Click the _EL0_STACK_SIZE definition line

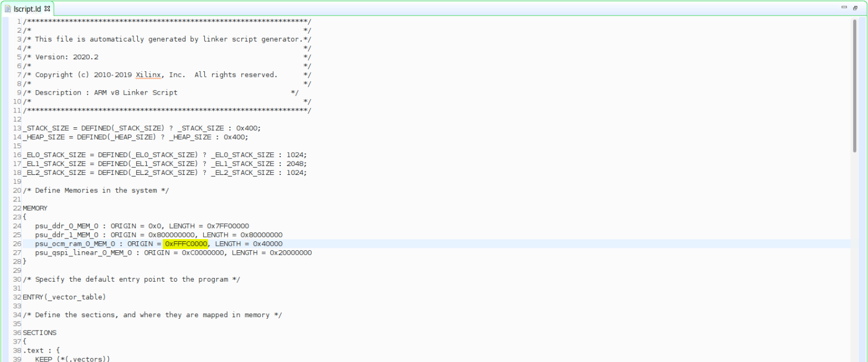[x=164, y=154]
